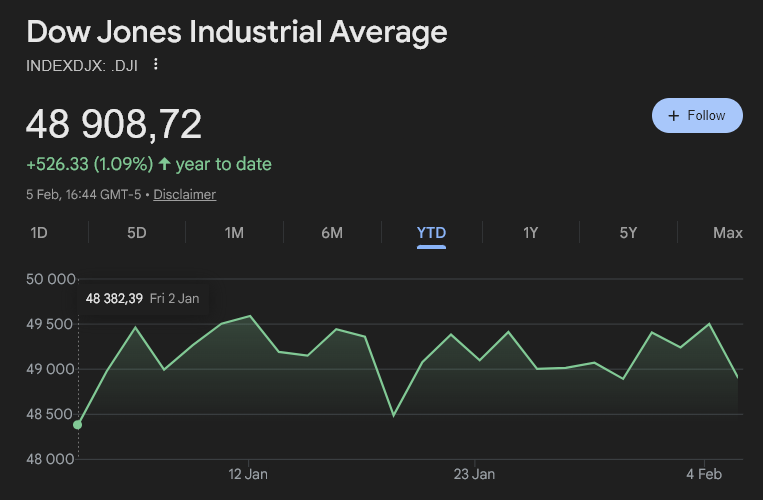Click the 23 Jan x-axis date label
The height and width of the screenshot is (500, 763).
pos(474,474)
